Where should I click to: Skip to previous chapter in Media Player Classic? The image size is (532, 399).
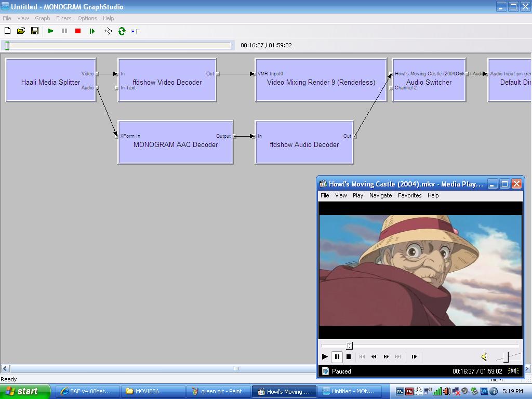[362, 356]
